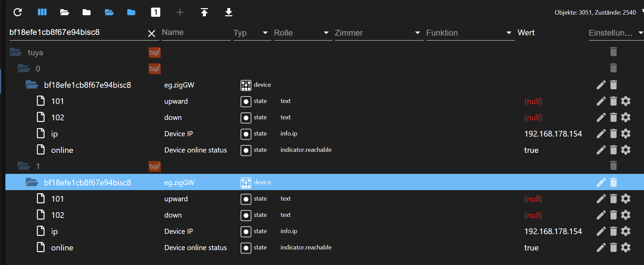Image resolution: width=644 pixels, height=265 pixels.
Task: Click the blue closed-folder toolbar icon
Action: (x=131, y=13)
